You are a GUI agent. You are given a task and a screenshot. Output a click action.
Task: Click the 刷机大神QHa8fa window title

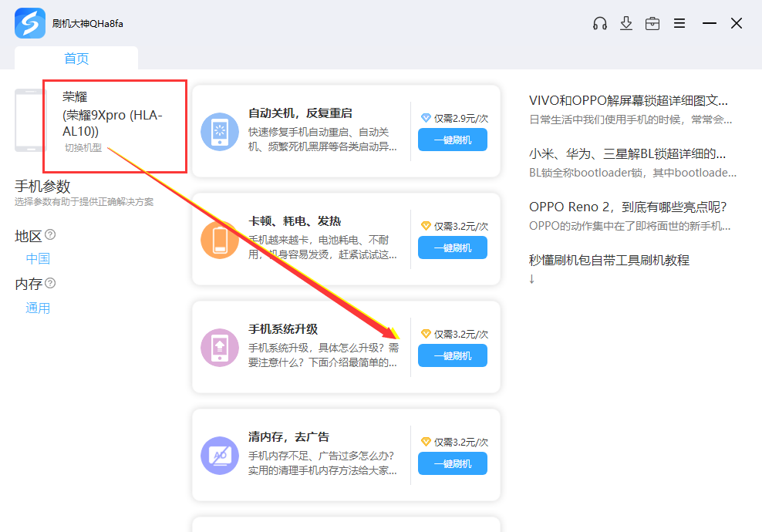click(x=87, y=23)
